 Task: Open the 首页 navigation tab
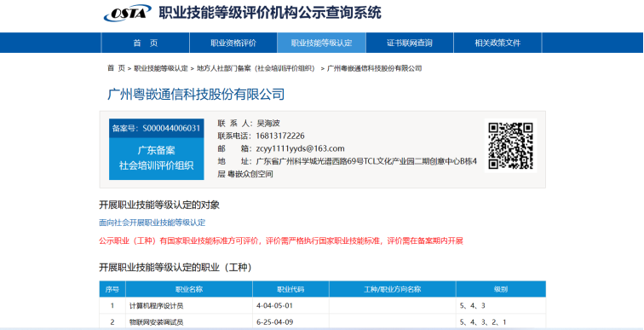tap(146, 43)
